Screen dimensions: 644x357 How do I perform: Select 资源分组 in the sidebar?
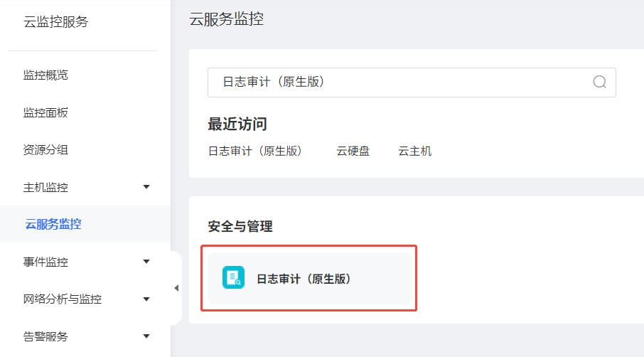(45, 150)
